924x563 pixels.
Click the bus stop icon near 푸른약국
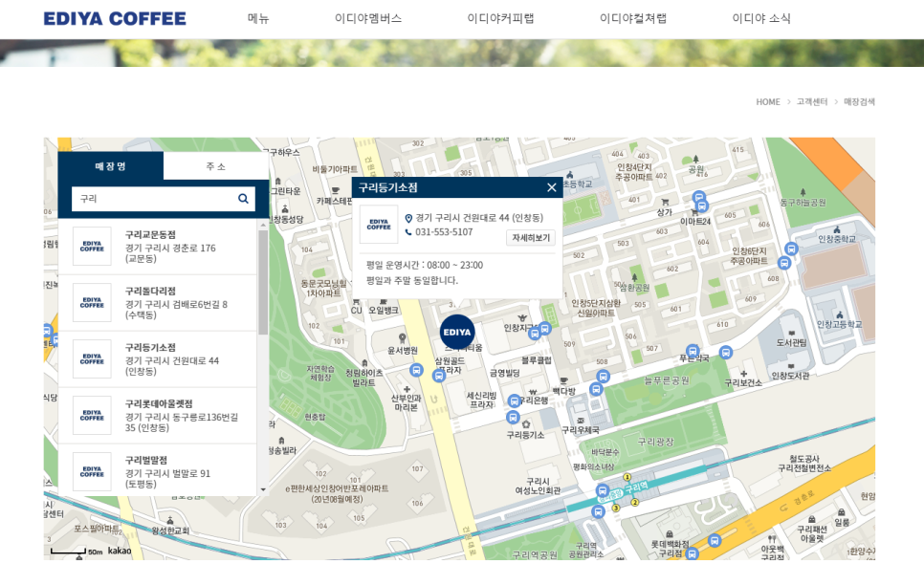(x=693, y=351)
